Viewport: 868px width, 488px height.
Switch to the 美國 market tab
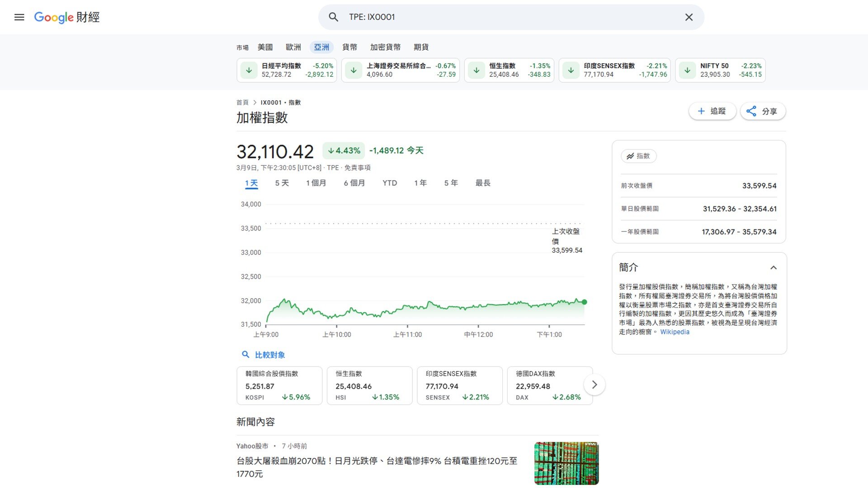265,47
